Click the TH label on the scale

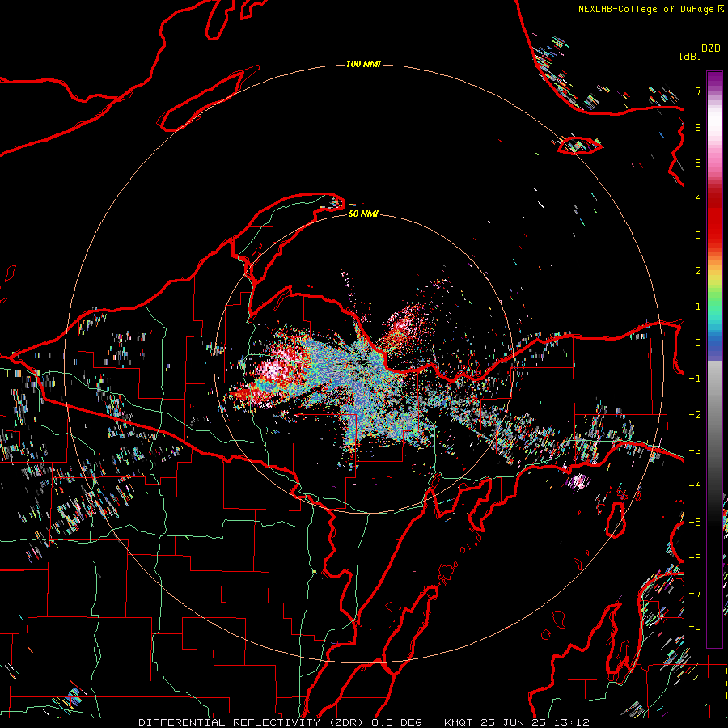pos(695,630)
